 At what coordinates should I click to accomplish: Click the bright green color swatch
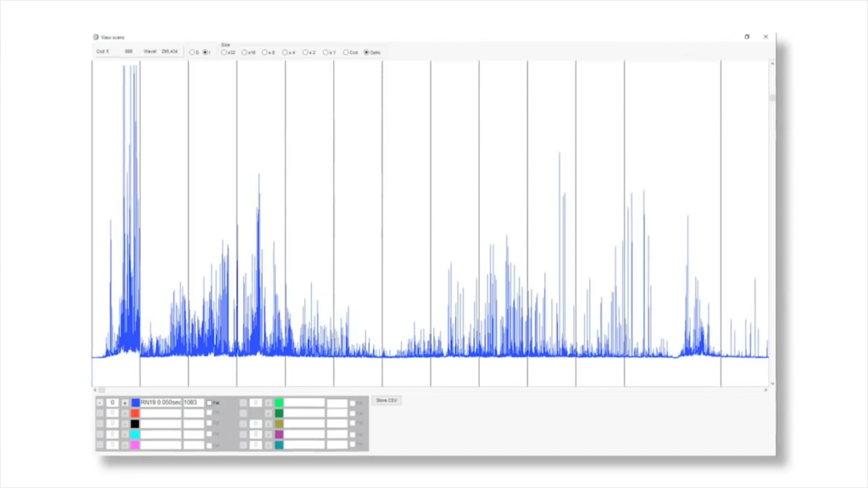279,402
